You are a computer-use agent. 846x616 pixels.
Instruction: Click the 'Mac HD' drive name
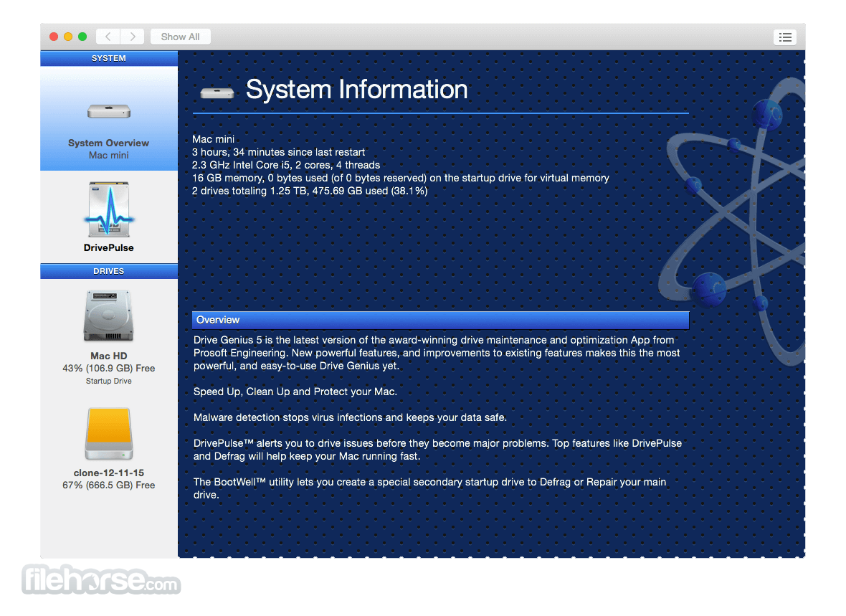108,356
